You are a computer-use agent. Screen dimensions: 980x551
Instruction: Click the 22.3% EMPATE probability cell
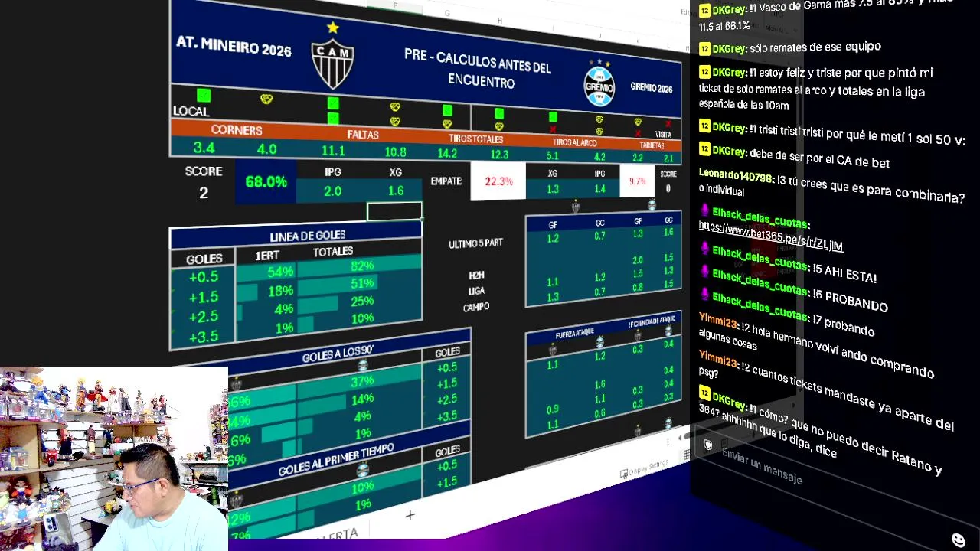click(x=498, y=181)
